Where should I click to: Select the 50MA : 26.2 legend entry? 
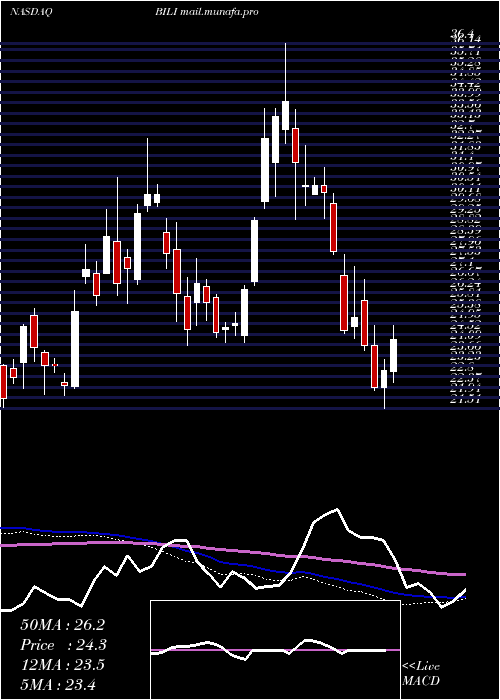pyautogui.click(x=62, y=625)
